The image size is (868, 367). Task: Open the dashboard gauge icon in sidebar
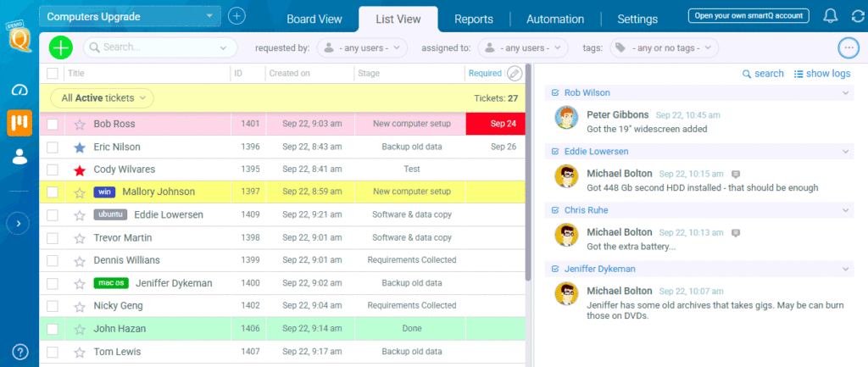[x=19, y=90]
